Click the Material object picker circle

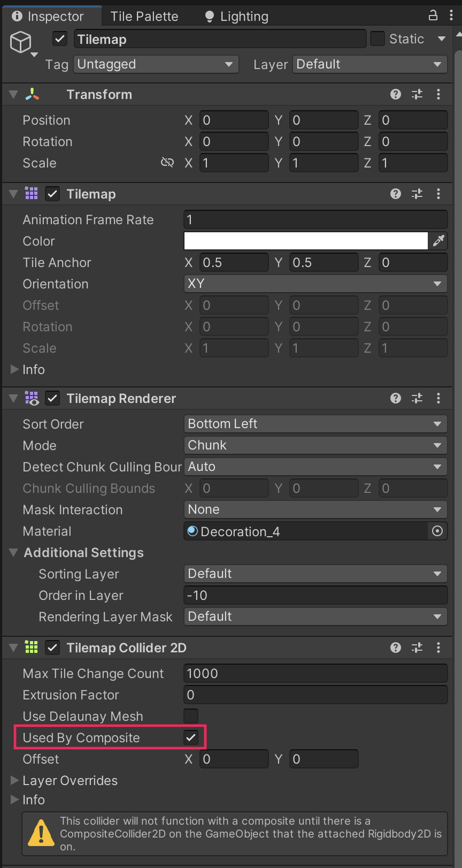click(x=437, y=531)
